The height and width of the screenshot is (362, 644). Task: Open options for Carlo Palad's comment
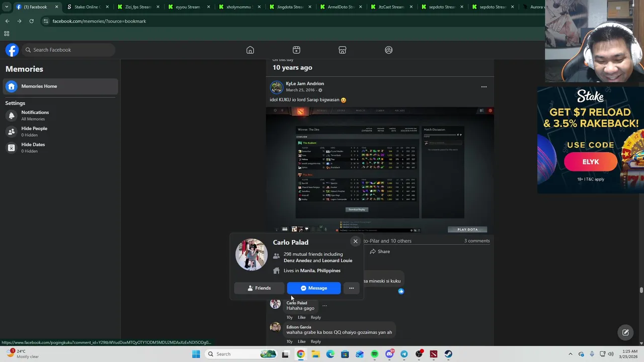tap(325, 306)
